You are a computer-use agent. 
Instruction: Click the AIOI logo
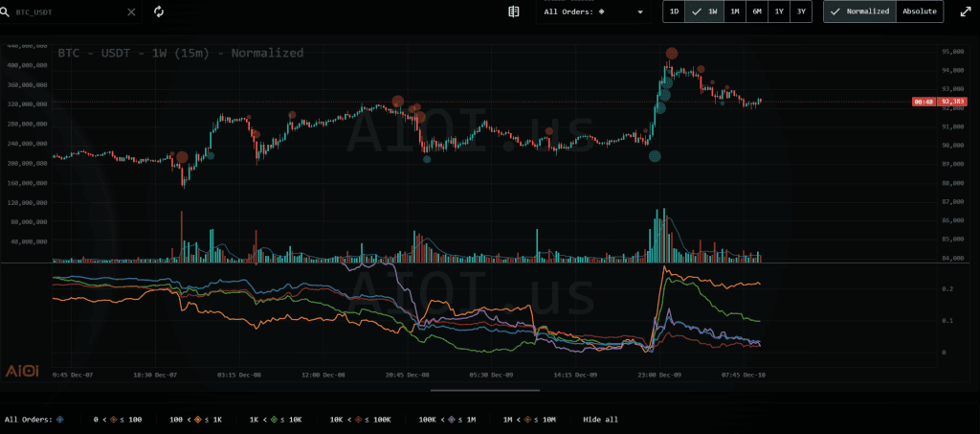click(22, 371)
